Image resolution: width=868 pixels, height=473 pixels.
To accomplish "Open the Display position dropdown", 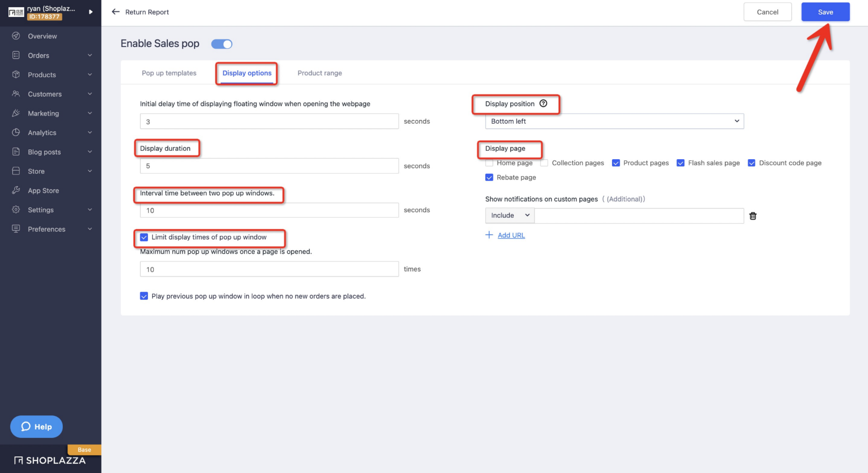I will click(614, 121).
